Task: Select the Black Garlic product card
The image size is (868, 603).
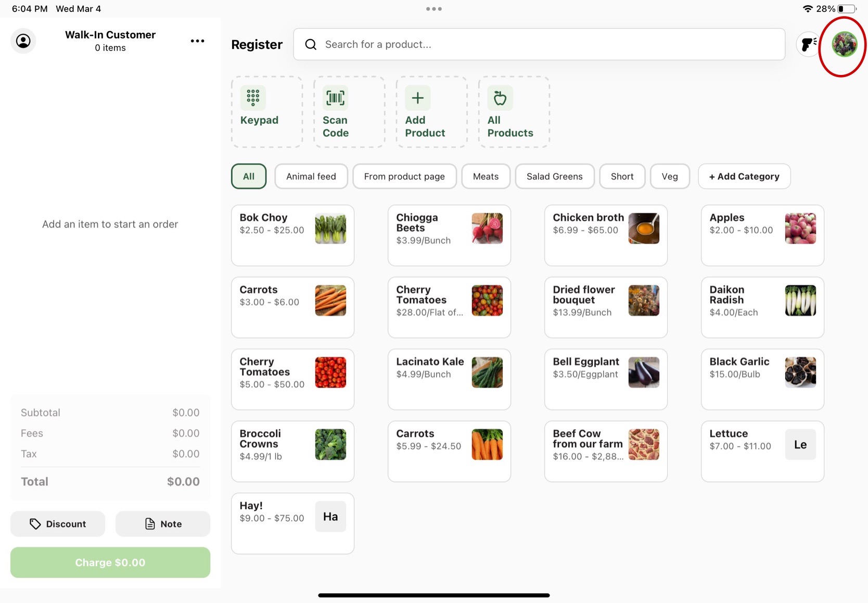Action: tap(762, 379)
